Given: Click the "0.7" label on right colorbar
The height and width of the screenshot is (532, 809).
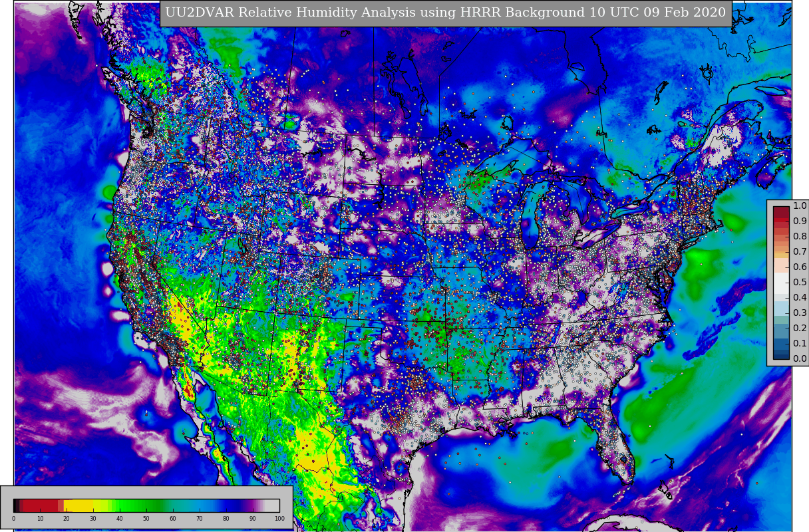Looking at the screenshot, I should pyautogui.click(x=800, y=251).
